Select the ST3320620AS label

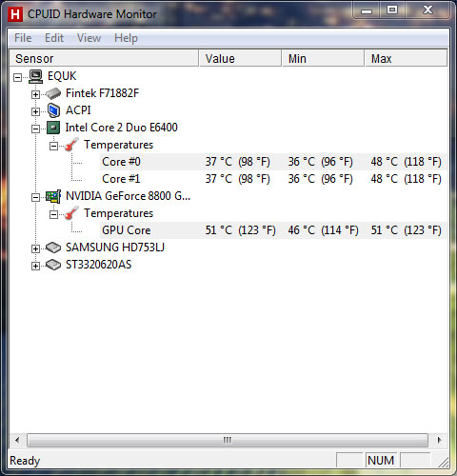click(x=98, y=265)
